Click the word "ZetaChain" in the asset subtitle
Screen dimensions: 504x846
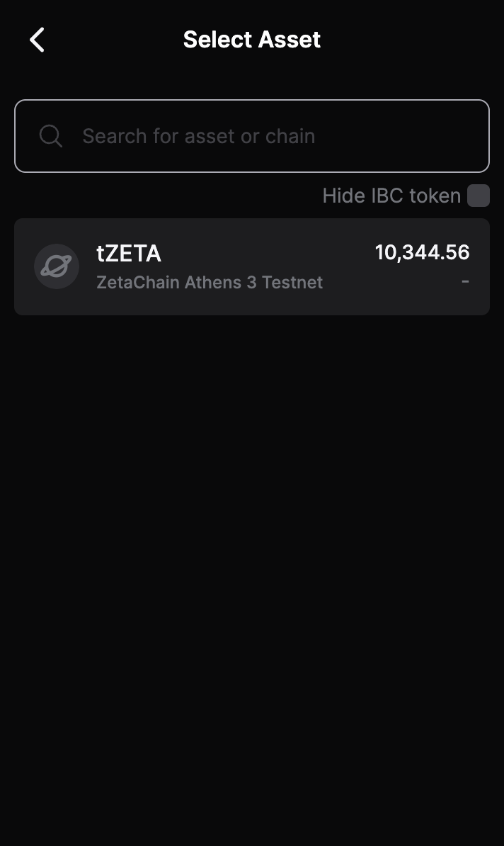tap(137, 282)
